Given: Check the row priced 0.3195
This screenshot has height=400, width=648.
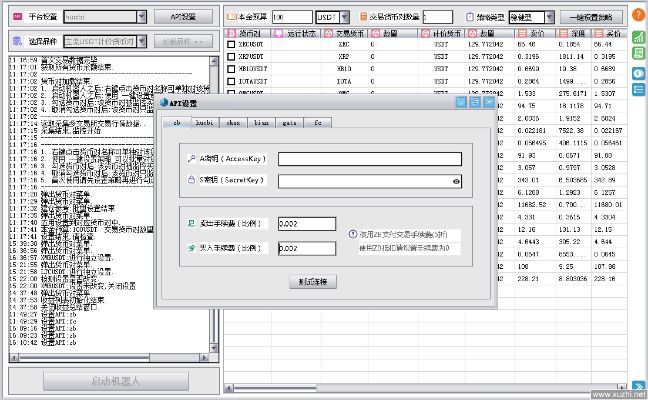Looking at the screenshot, I should 231,56.
